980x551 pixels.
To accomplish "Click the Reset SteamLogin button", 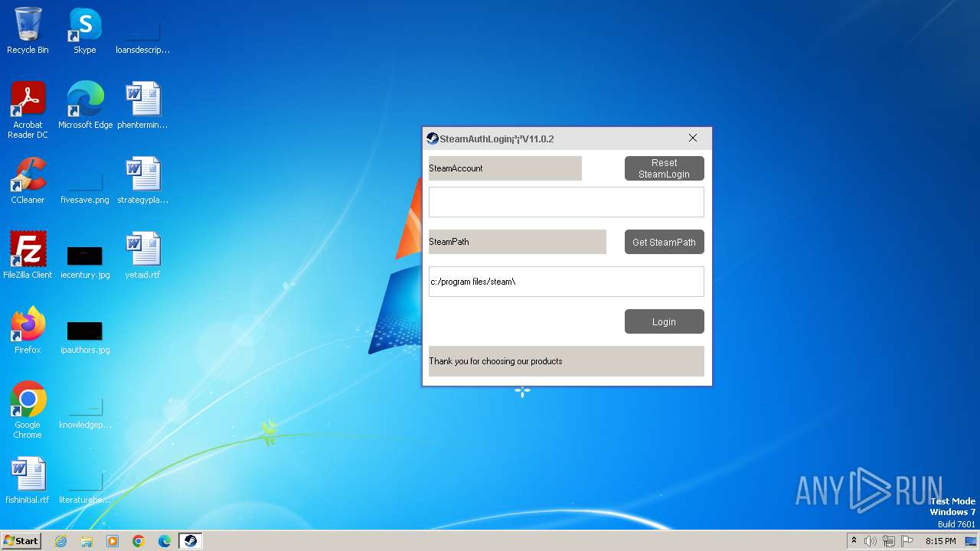I will tap(665, 168).
